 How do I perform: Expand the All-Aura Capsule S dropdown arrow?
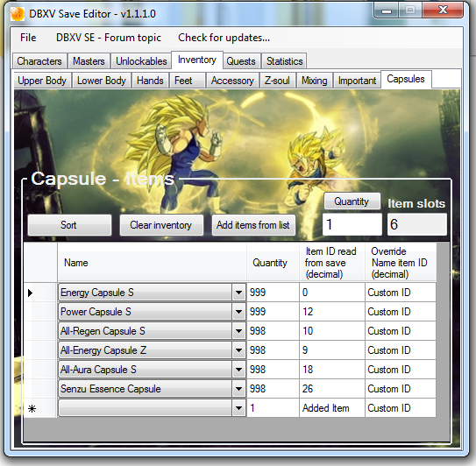coord(239,370)
